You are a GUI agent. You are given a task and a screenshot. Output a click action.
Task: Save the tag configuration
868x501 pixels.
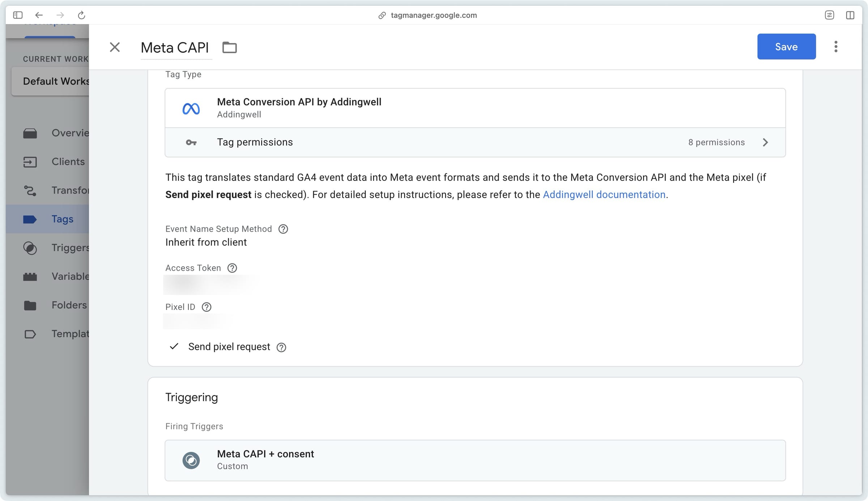(x=786, y=47)
